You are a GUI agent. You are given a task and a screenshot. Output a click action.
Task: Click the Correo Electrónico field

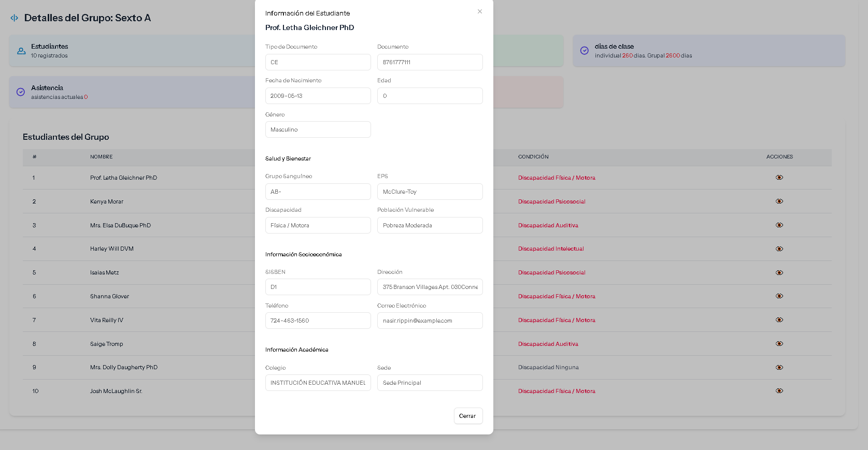430,321
